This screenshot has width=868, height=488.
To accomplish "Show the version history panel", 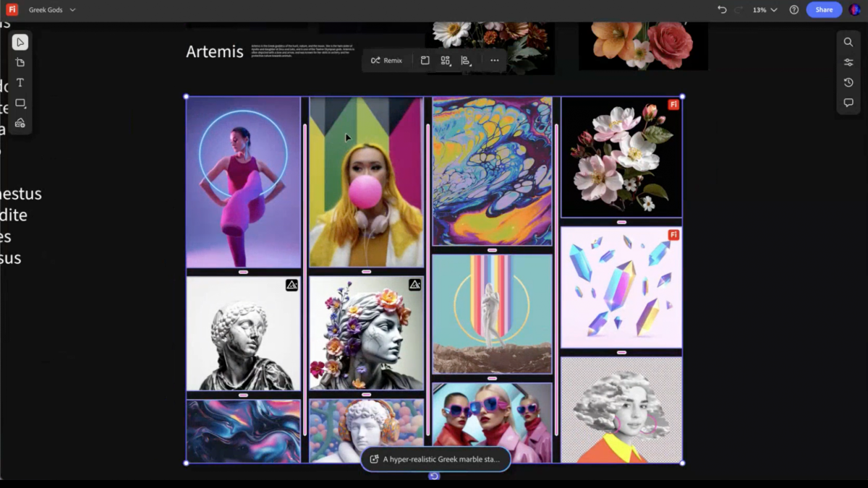I will pos(848,83).
